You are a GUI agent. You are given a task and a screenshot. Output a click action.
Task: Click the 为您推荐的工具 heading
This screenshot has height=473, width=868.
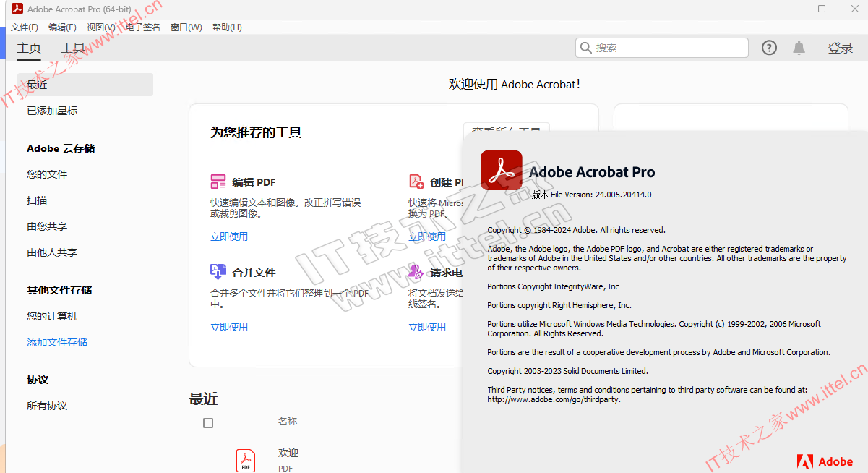(x=256, y=132)
